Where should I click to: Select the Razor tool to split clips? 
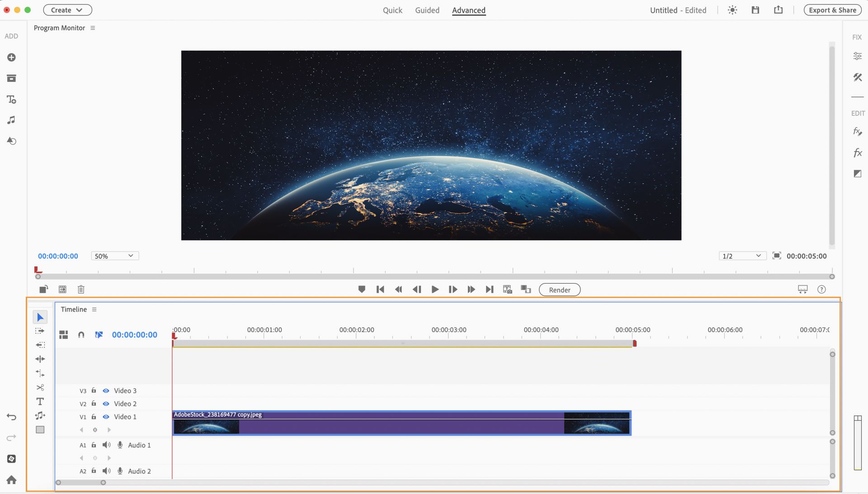40,387
